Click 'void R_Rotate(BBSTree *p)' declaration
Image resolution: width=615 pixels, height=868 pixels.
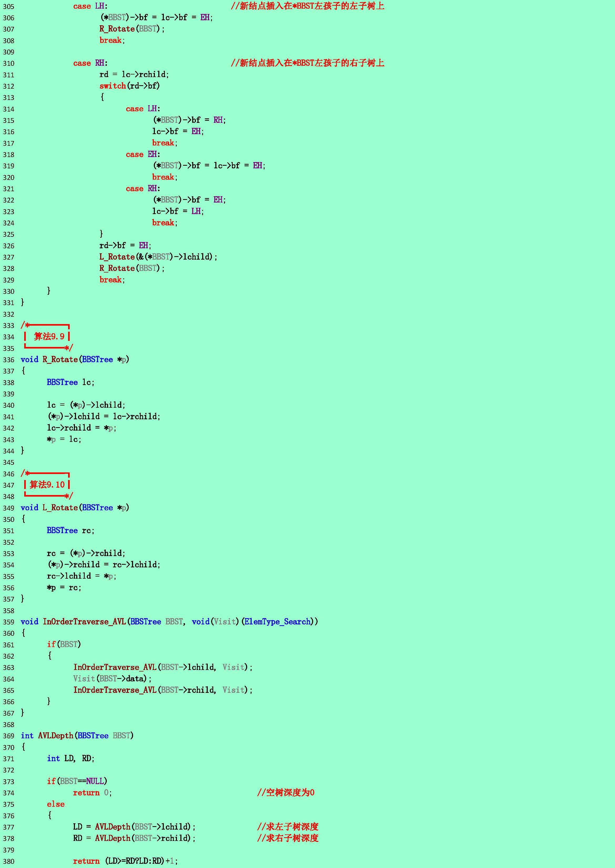pos(75,359)
